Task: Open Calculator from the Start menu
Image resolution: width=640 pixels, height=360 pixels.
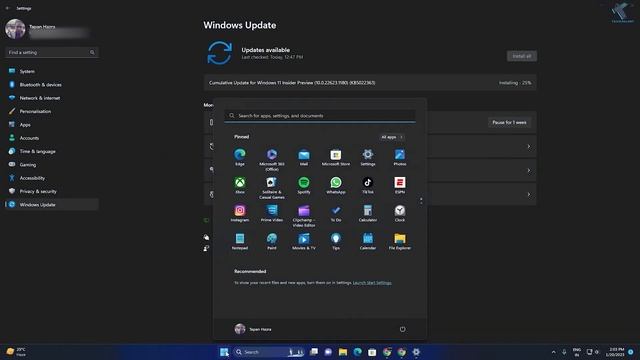Action: (x=368, y=213)
